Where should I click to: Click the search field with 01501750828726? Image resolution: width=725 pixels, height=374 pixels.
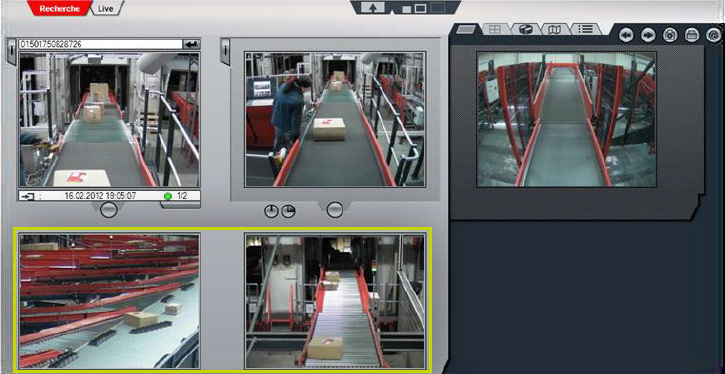tap(100, 44)
